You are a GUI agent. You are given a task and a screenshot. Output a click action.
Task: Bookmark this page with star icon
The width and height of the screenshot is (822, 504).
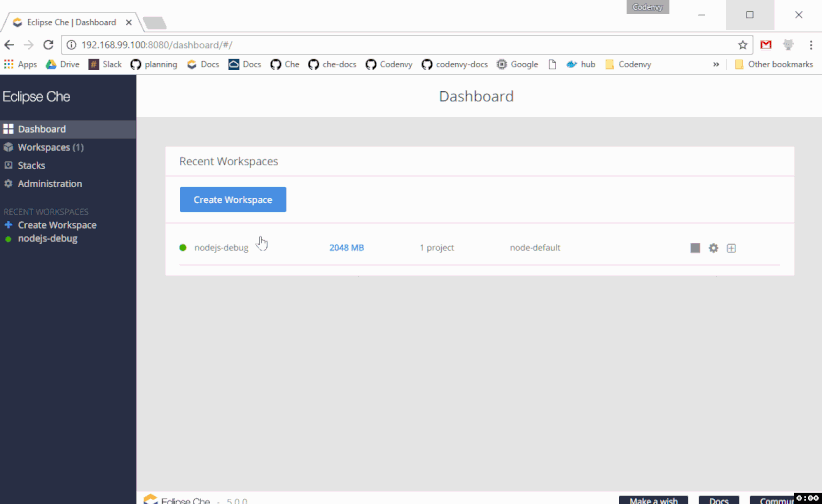click(742, 45)
